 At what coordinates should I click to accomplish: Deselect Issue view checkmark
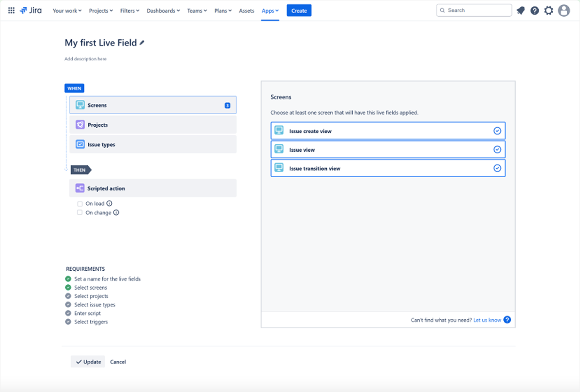point(497,149)
